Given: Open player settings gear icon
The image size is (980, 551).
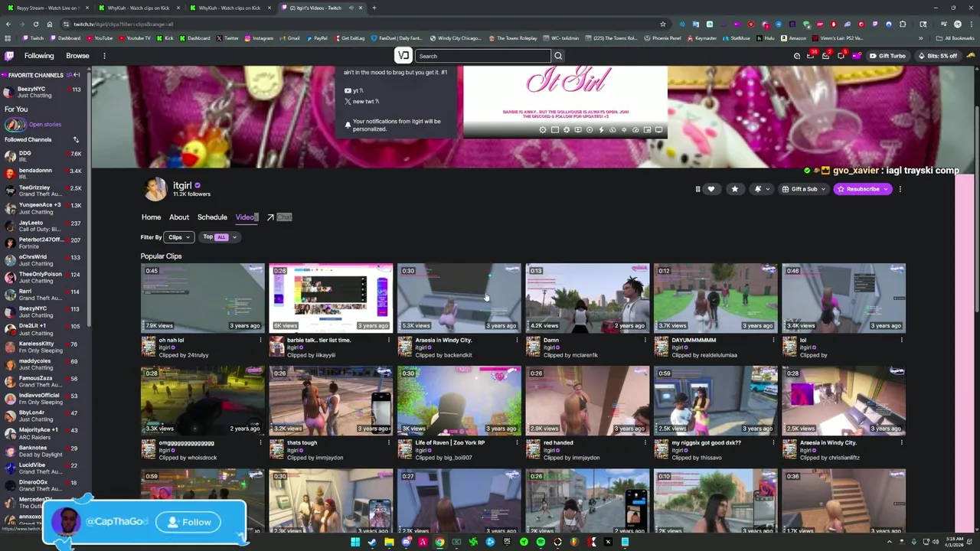Looking at the screenshot, I should [543, 130].
